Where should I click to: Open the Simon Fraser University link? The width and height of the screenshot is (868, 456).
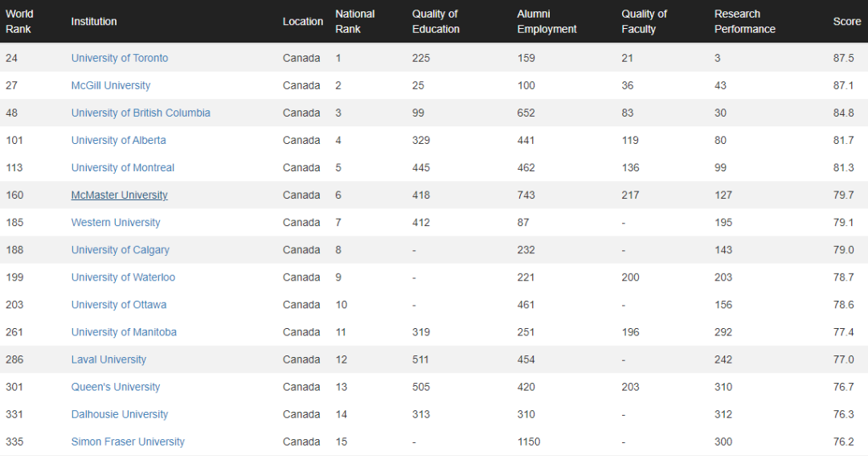127,441
